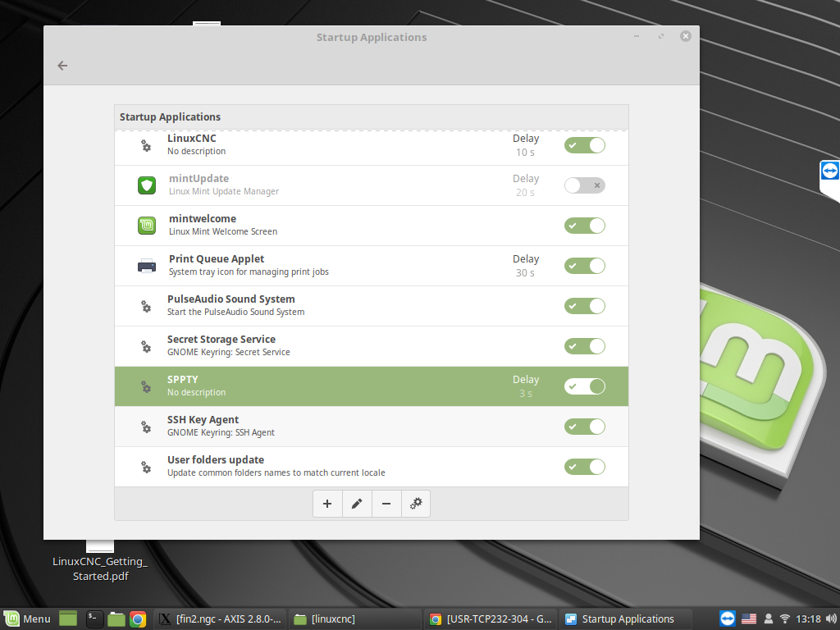
Task: Click the User folders update gear icon
Action: click(146, 467)
